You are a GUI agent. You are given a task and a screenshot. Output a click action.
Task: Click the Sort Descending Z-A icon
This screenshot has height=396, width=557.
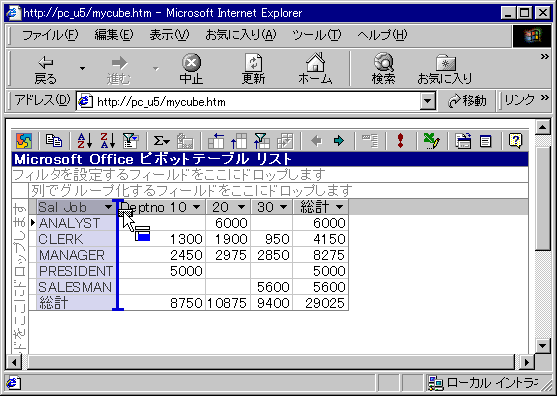pos(108,141)
